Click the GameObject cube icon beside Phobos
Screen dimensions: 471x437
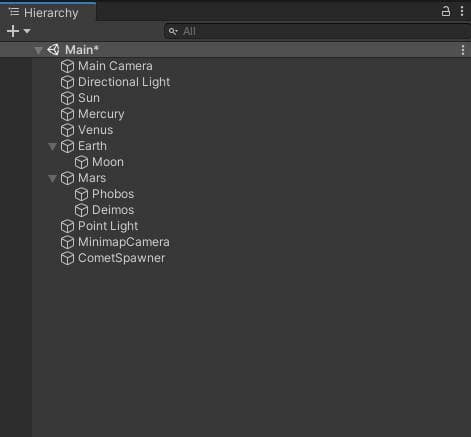click(81, 194)
